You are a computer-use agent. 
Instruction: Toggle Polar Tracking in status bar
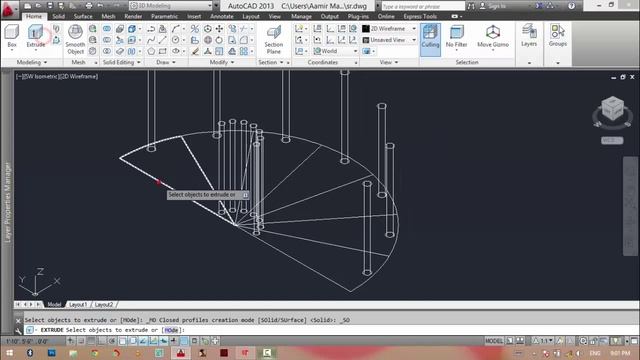point(111,340)
